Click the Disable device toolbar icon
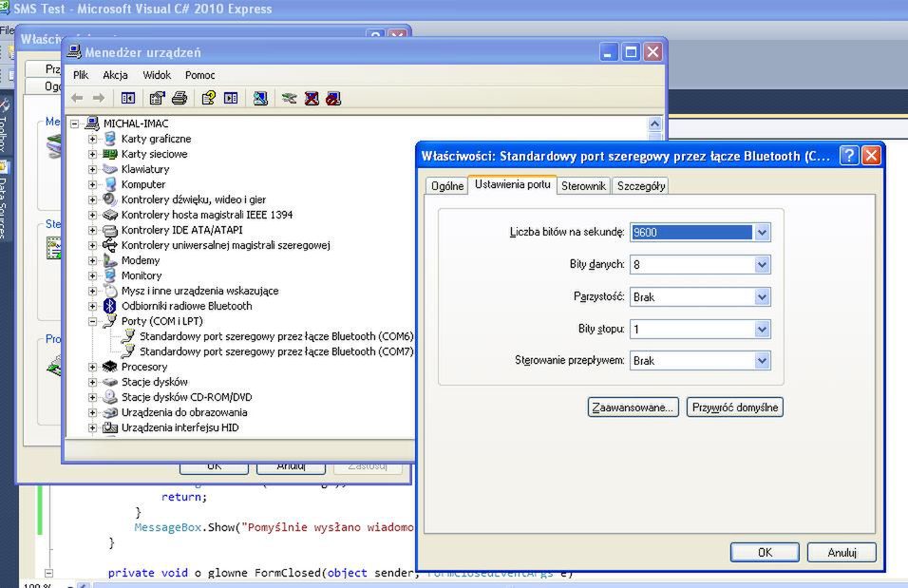 pos(333,98)
